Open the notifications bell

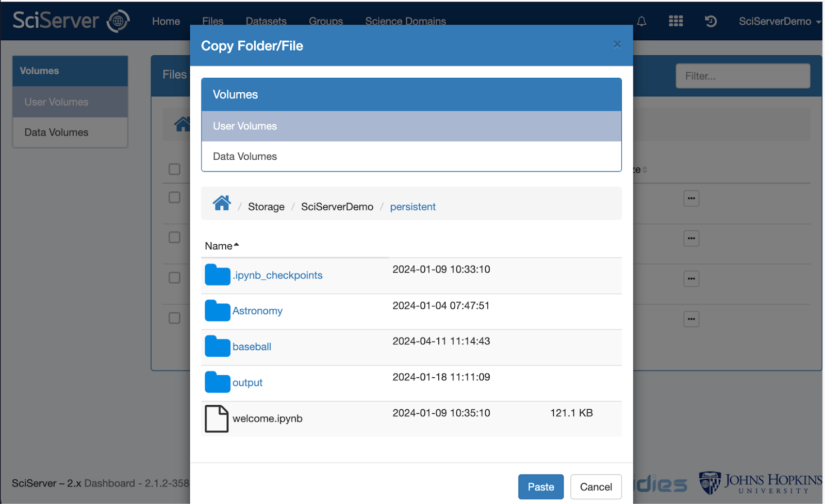(x=641, y=21)
